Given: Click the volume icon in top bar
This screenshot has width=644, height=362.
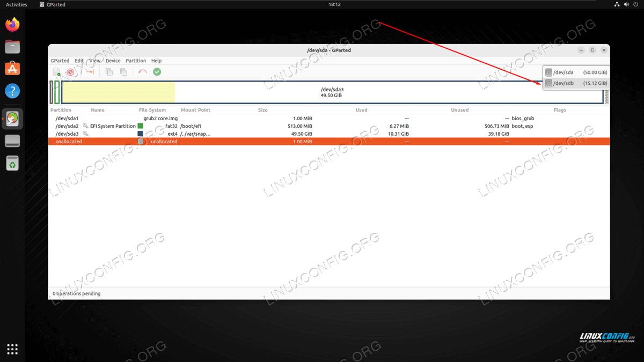Looking at the screenshot, I should (x=626, y=4).
